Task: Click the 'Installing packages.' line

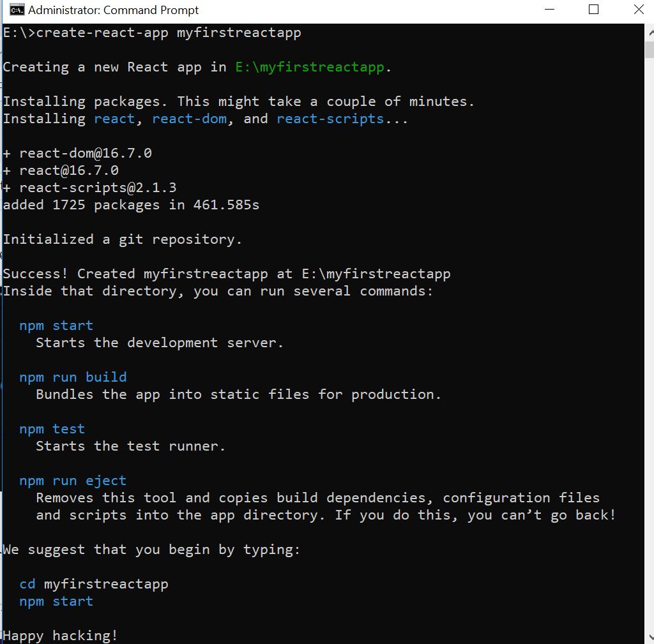Action: click(239, 101)
